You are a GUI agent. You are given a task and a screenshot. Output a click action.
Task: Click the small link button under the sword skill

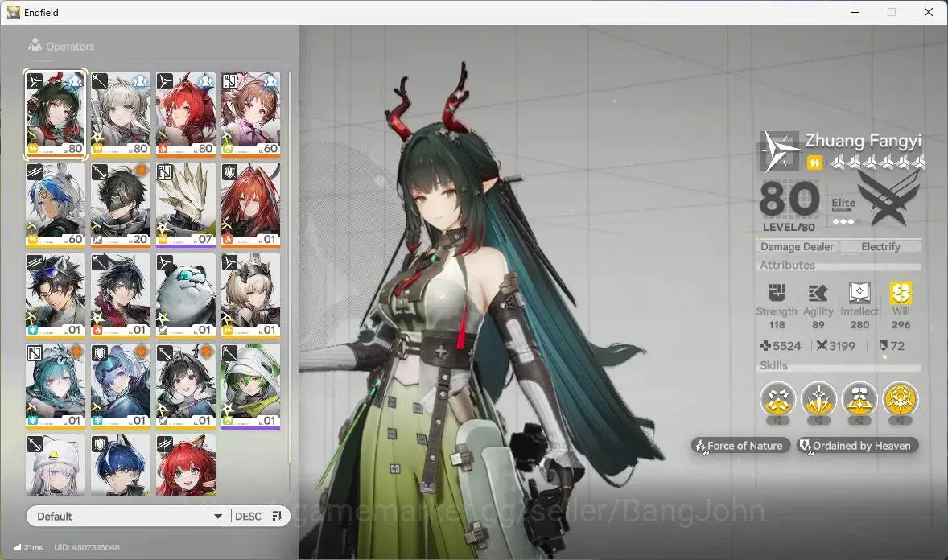[818, 420]
